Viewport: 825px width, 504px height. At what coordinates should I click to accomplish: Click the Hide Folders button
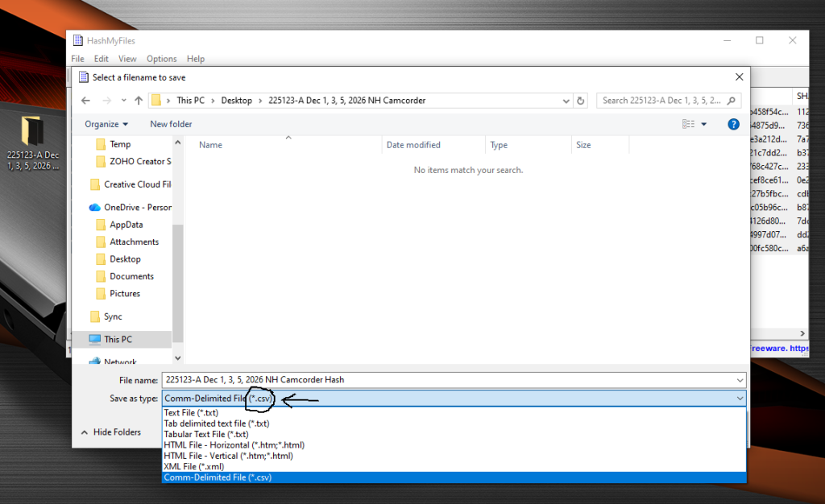(116, 432)
